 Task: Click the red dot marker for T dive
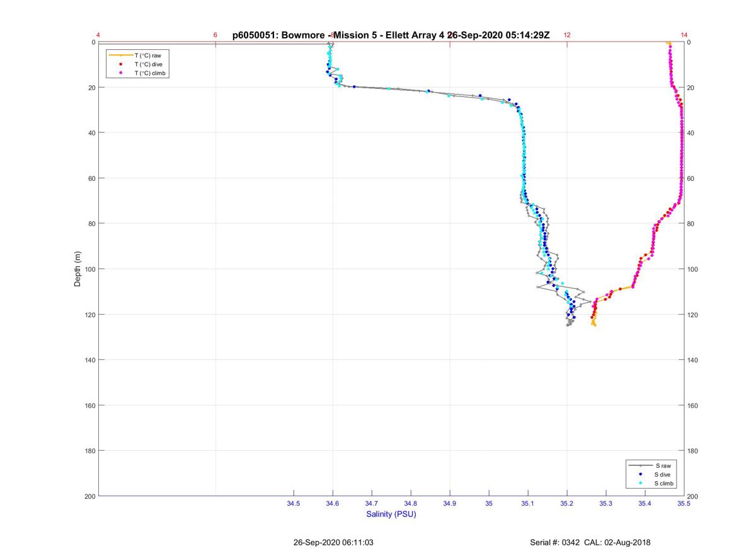(120, 64)
